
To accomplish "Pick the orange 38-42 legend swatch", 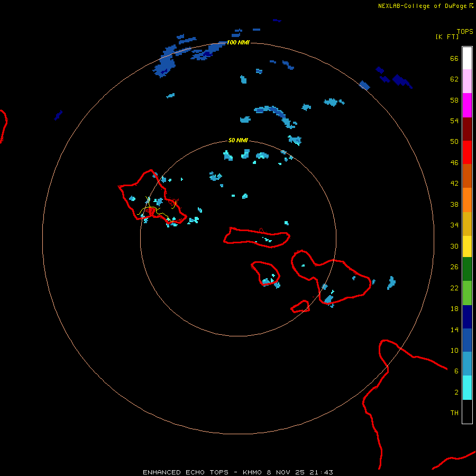I will [467, 200].
